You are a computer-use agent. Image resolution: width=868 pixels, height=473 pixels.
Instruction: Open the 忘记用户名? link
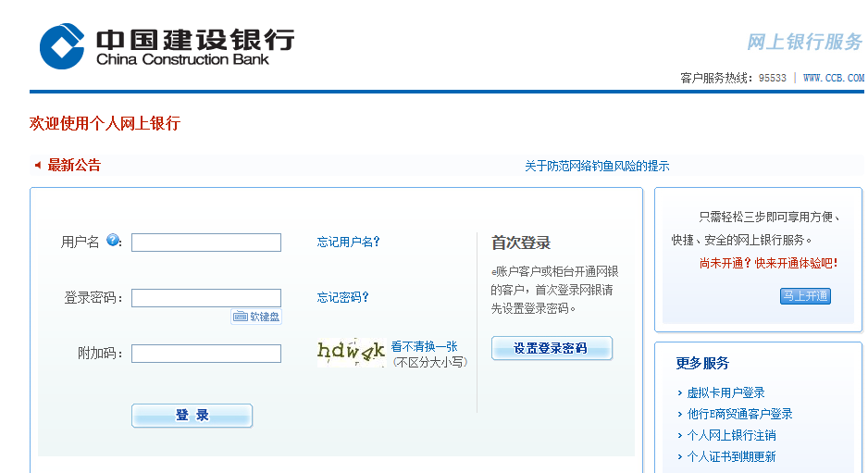348,242
